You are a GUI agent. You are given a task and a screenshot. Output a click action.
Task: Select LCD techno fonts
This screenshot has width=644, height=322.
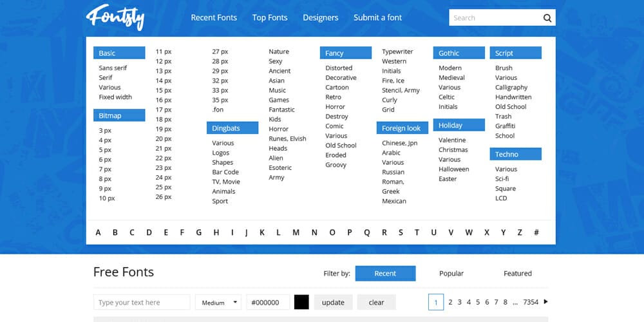501,198
